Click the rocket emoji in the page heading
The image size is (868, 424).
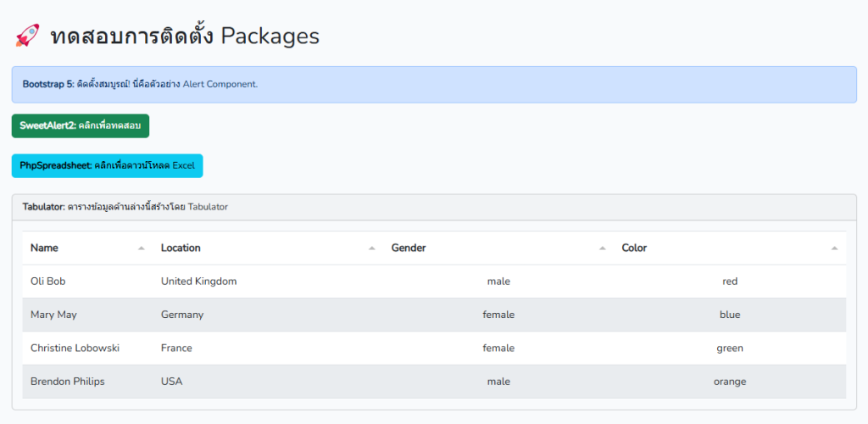[27, 36]
